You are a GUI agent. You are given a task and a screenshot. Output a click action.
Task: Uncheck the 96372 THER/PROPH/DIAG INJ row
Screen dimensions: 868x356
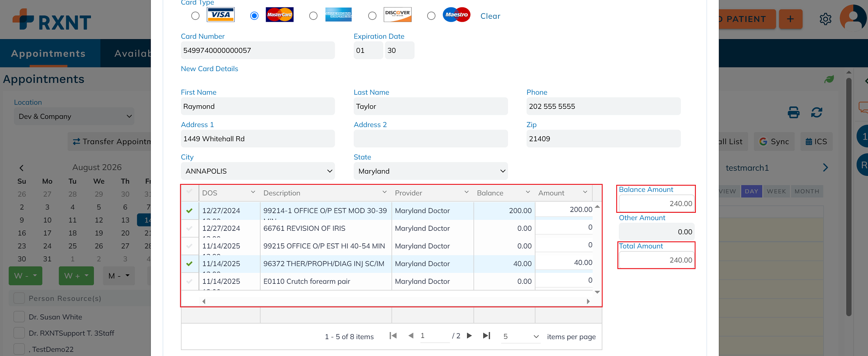coord(189,264)
